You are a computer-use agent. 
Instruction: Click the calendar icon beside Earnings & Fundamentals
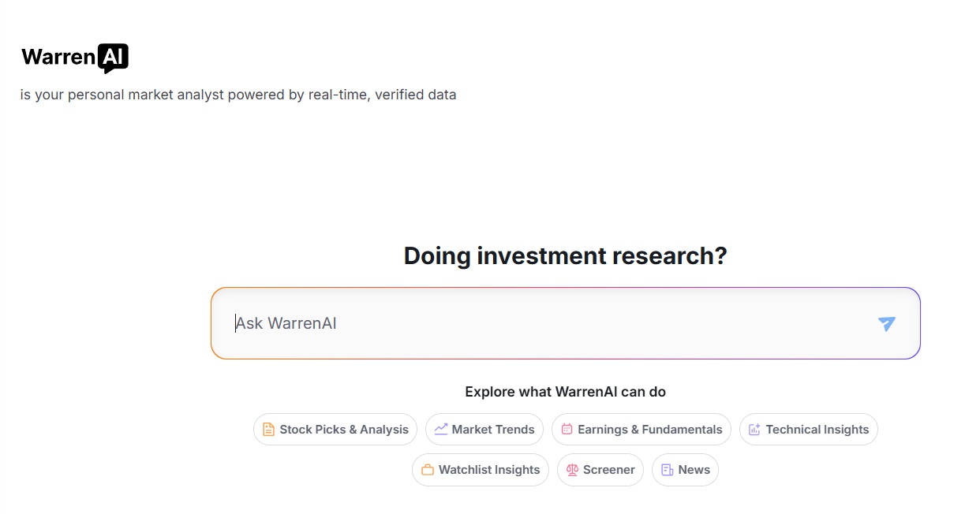pyautogui.click(x=567, y=430)
